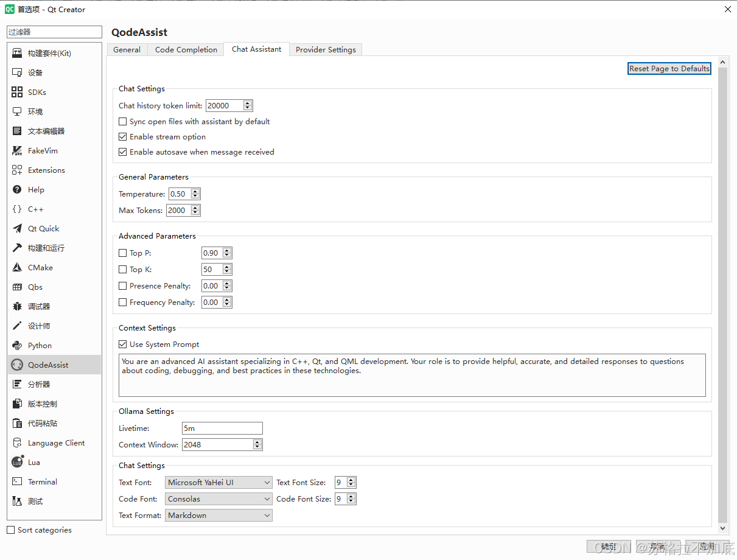Open the Terminal settings icon
Viewport: 737px width, 560px height.
click(x=17, y=482)
